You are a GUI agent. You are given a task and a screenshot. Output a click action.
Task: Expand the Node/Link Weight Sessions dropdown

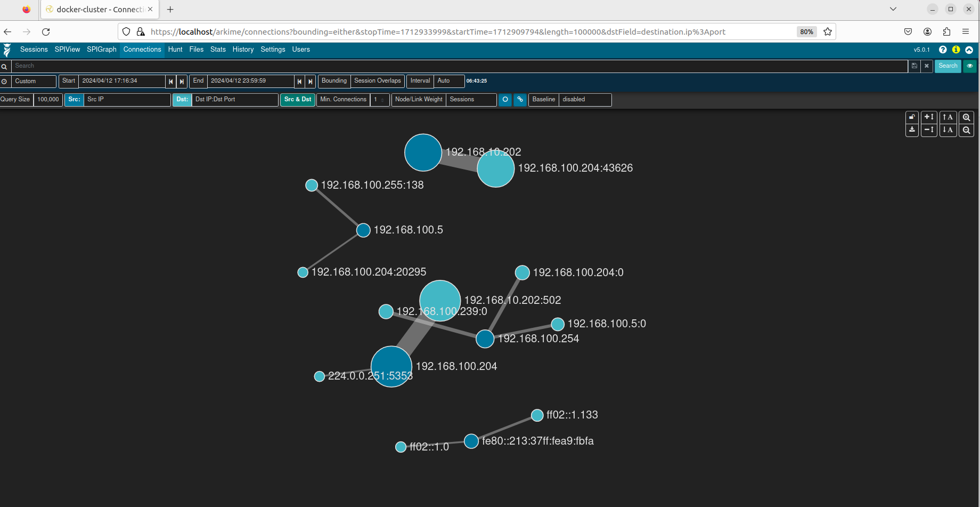pos(471,100)
